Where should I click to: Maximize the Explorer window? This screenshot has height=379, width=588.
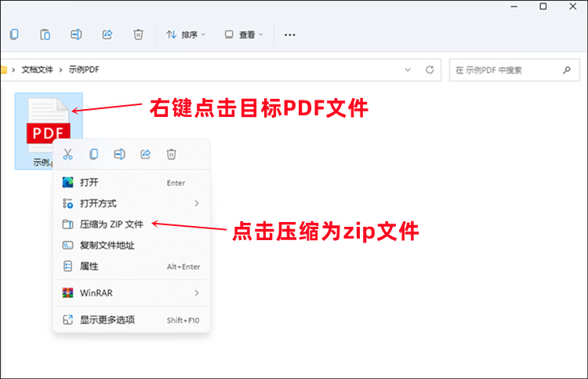point(543,6)
